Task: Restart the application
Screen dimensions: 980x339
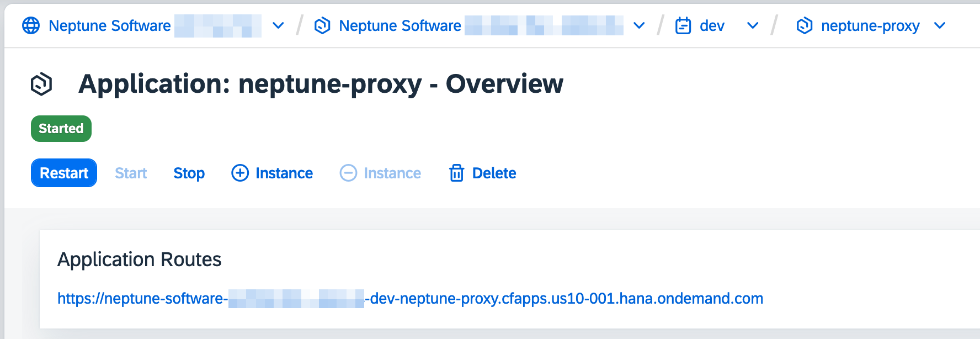Action: 64,173
